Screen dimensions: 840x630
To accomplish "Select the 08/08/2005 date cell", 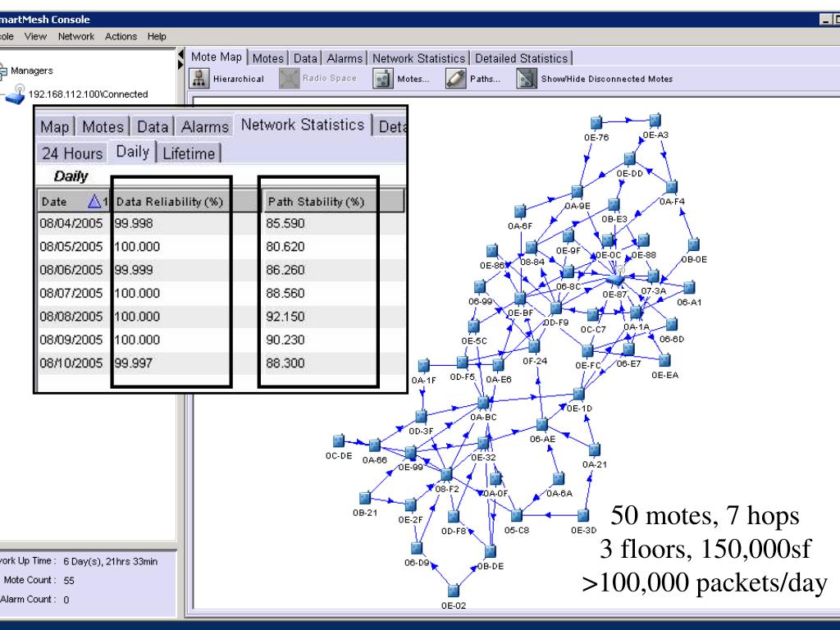I will click(71, 317).
